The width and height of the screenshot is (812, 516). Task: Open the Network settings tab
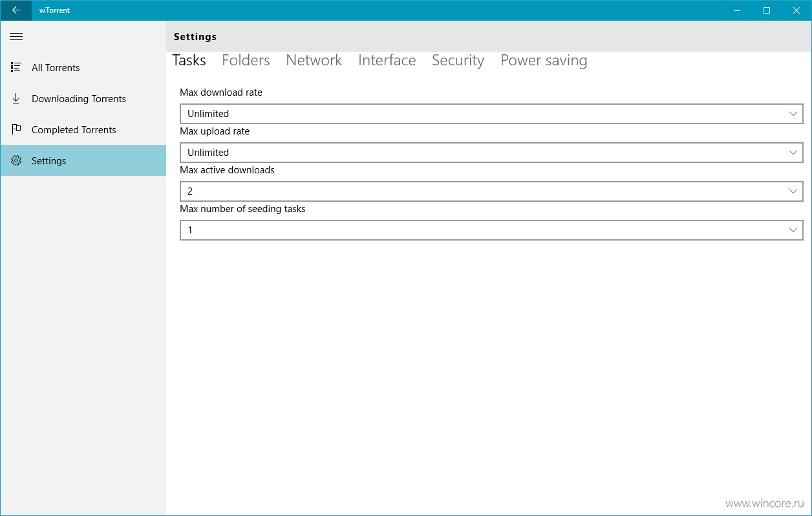[x=314, y=60]
